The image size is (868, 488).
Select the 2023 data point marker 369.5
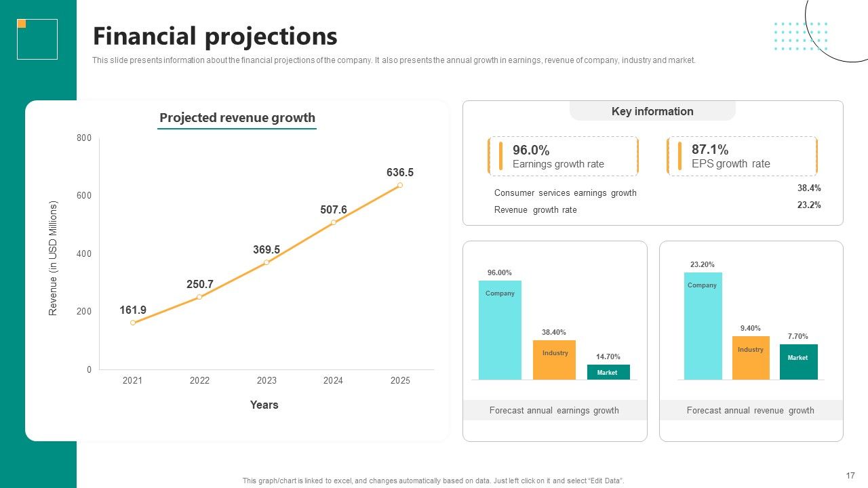267,262
